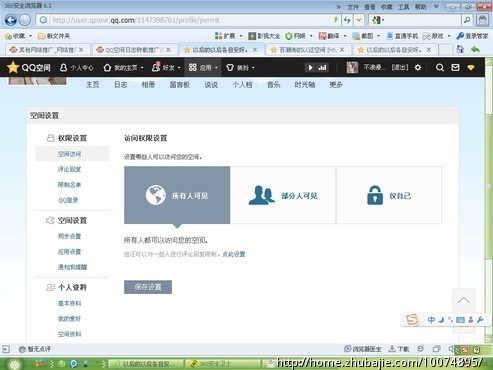Click the 保存设置 button
Viewport: 493px width, 370px height.
(148, 287)
